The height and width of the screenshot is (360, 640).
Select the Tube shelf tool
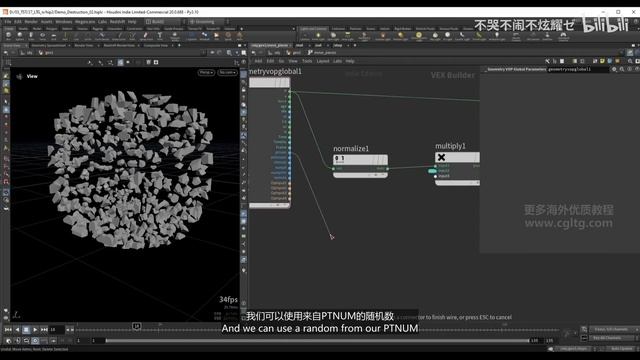click(31, 36)
